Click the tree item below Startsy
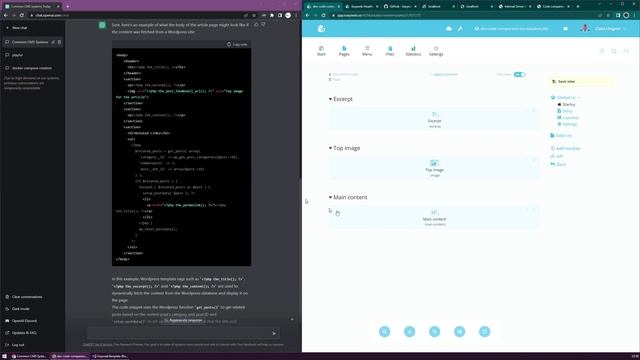This screenshot has height=360, width=640. pyautogui.click(x=565, y=111)
